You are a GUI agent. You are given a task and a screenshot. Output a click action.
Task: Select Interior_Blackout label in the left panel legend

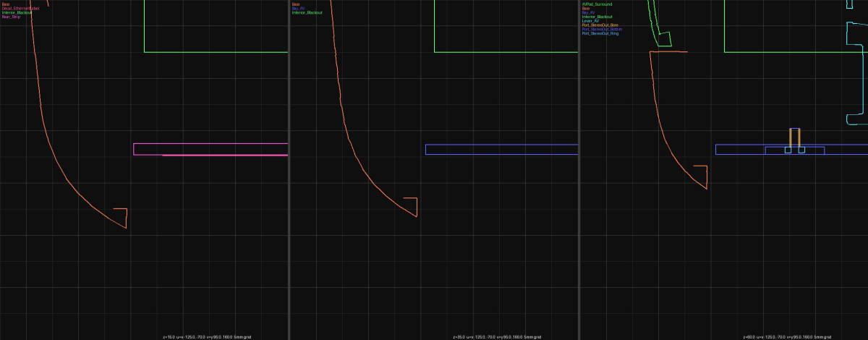click(x=17, y=12)
